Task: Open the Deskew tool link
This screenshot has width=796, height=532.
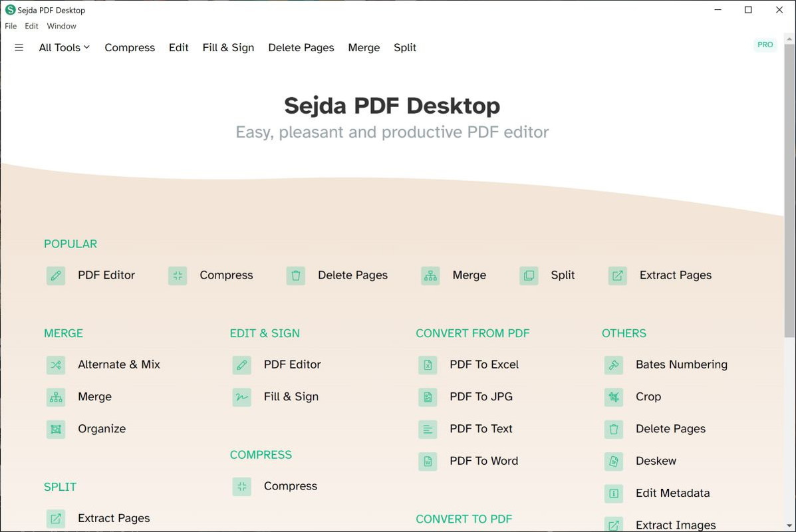Action: tap(656, 461)
